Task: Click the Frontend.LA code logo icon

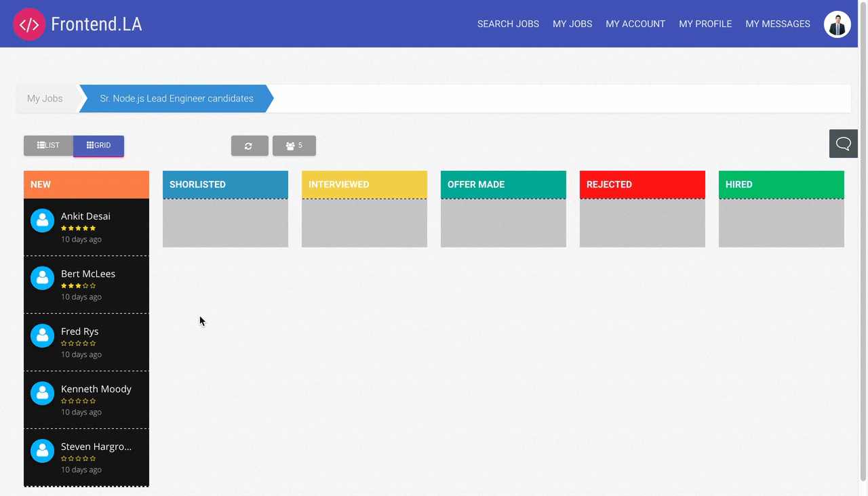Action: pos(29,24)
